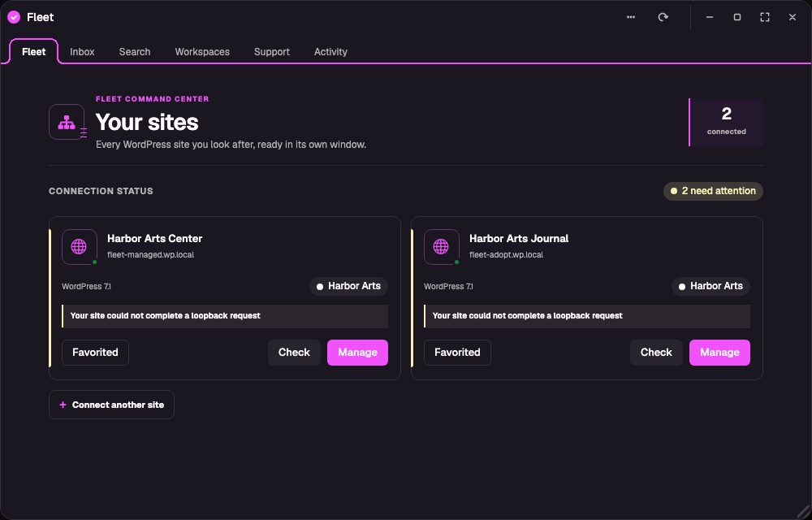The height and width of the screenshot is (520, 812).
Task: Open the Workspaces tab
Action: pyautogui.click(x=202, y=52)
